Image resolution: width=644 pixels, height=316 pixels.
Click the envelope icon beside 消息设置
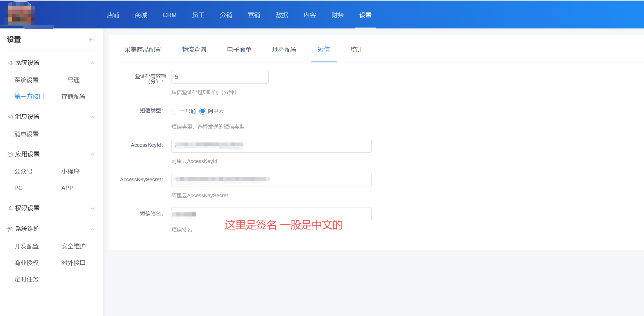tap(10, 117)
